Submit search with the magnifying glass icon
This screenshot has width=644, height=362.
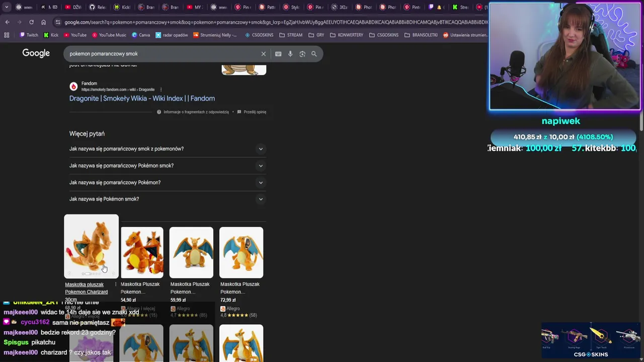click(314, 54)
